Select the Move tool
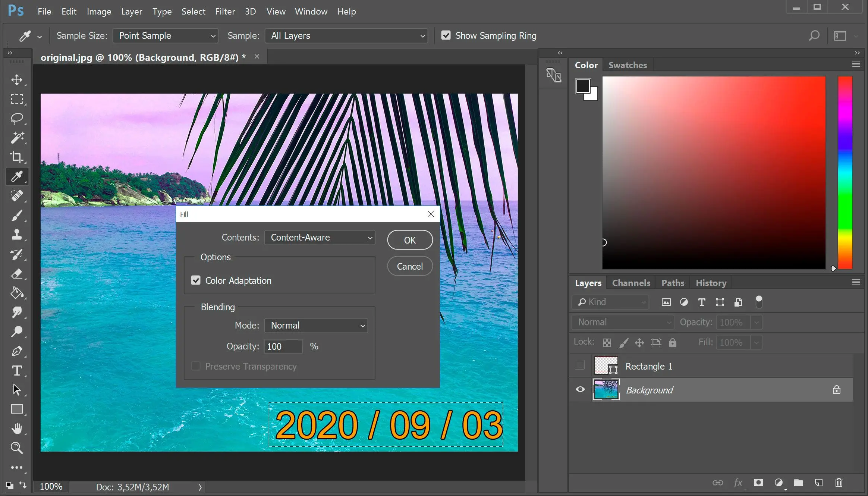Image resolution: width=868 pixels, height=496 pixels. click(17, 79)
